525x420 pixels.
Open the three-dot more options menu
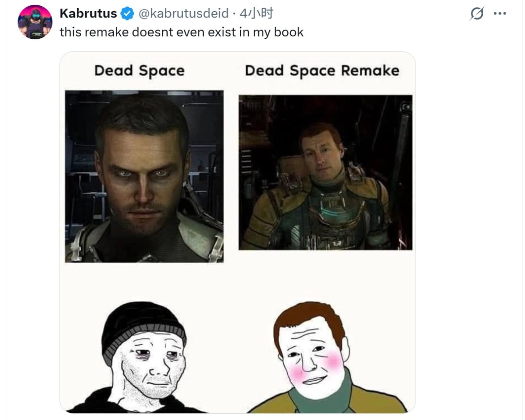click(500, 14)
